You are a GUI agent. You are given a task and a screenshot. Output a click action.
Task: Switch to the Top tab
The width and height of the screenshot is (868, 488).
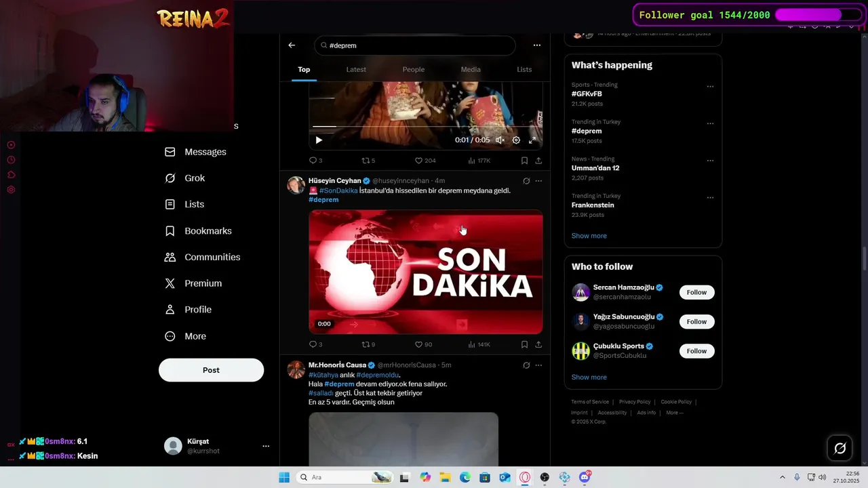(304, 69)
